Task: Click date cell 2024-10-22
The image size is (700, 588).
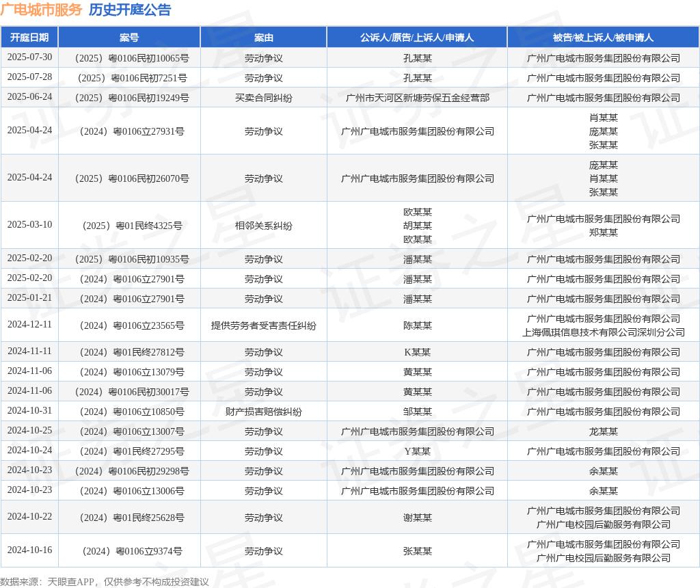Action: coord(29,517)
